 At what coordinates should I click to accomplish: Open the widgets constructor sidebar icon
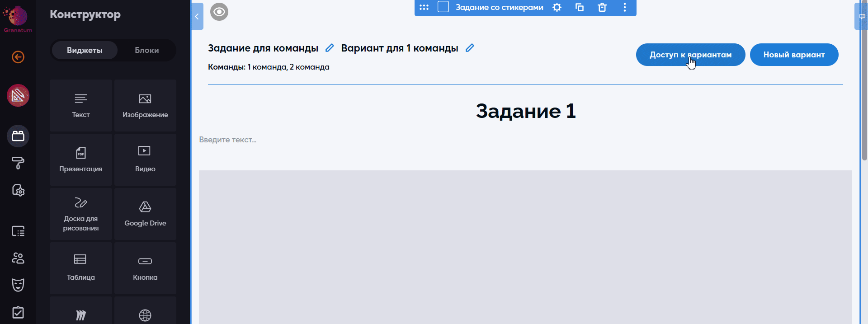click(18, 136)
